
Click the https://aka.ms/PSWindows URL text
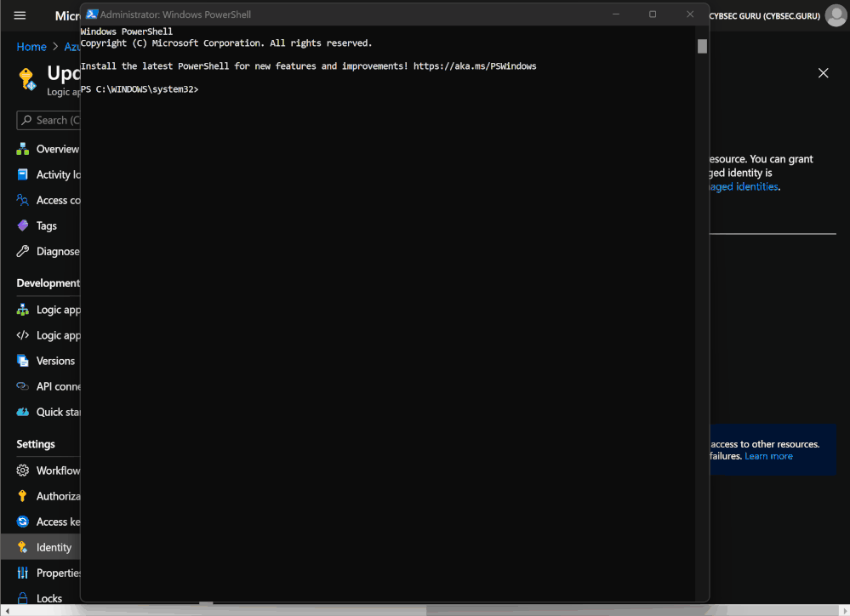point(475,66)
